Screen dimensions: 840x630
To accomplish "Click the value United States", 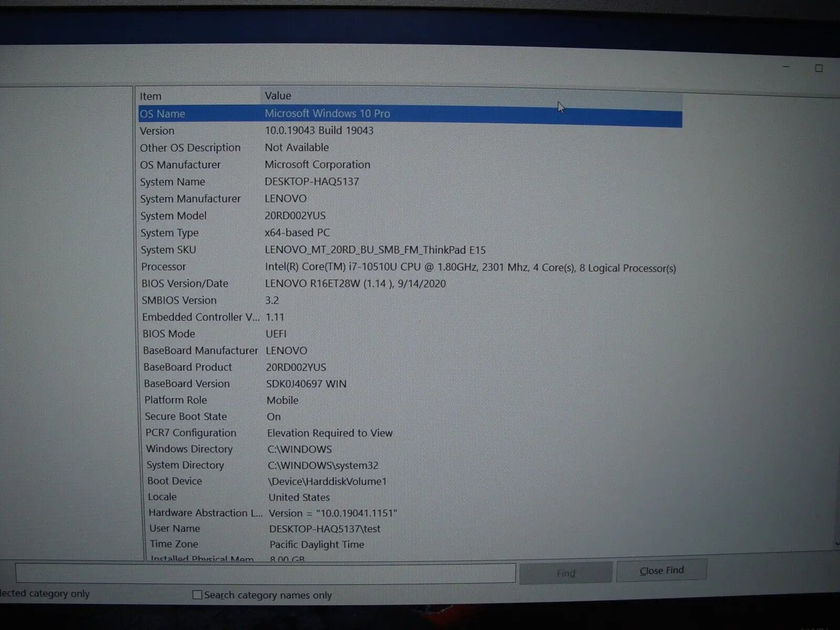I will (299, 497).
